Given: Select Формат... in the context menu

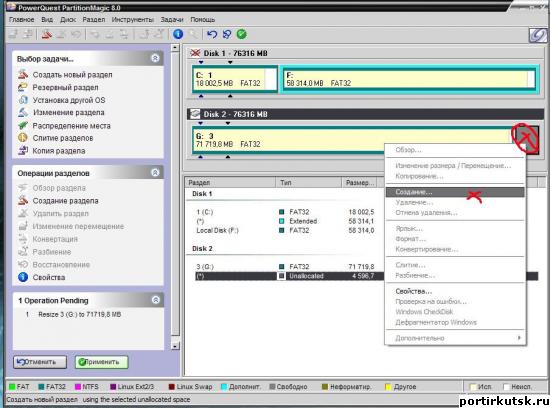Looking at the screenshot, I should [x=455, y=239].
